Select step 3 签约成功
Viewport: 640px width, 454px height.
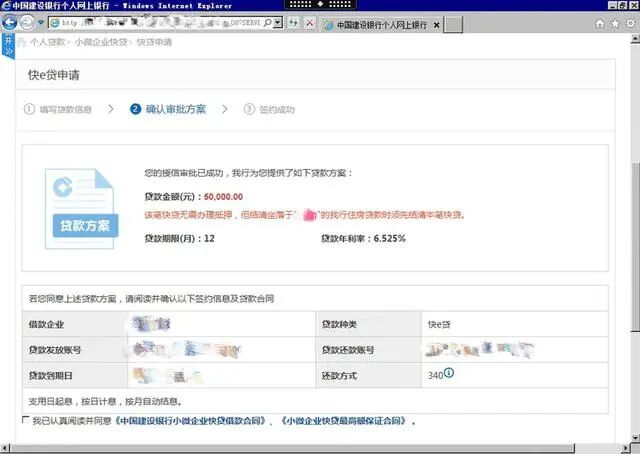coord(269,109)
